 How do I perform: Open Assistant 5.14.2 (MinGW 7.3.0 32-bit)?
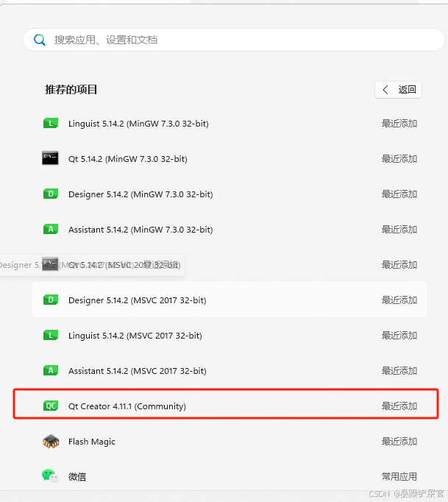230,230
